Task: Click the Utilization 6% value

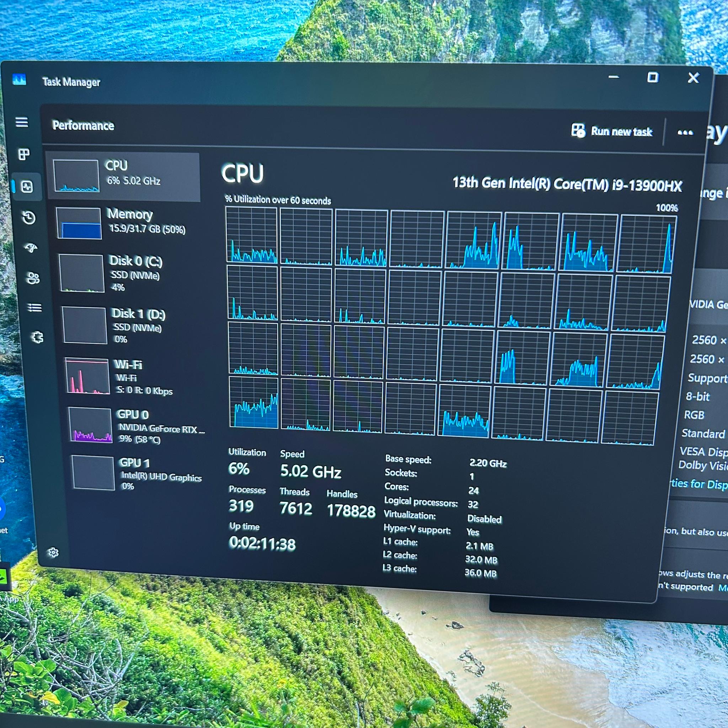Action: tap(239, 469)
